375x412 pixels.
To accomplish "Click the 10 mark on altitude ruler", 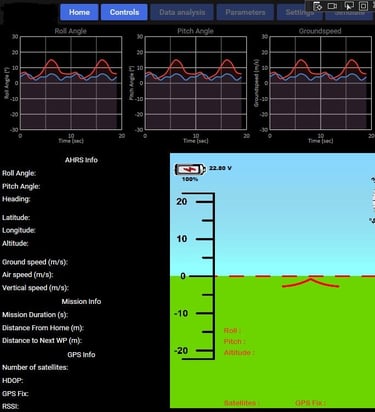I will coord(182,239).
